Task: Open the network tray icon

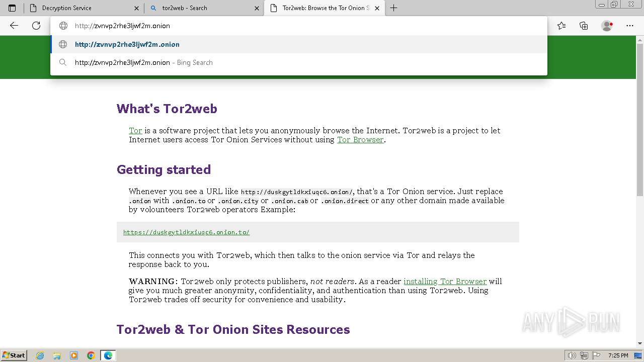Action: (584, 355)
